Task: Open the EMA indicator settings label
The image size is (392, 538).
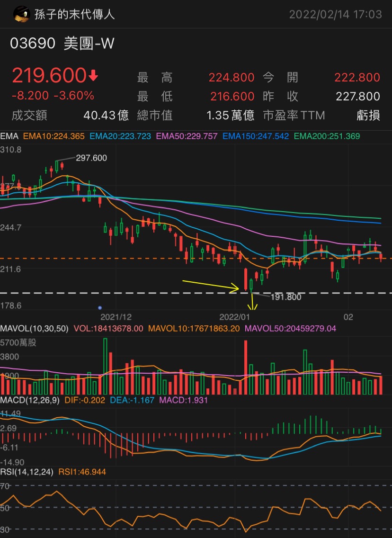Action: [9, 136]
